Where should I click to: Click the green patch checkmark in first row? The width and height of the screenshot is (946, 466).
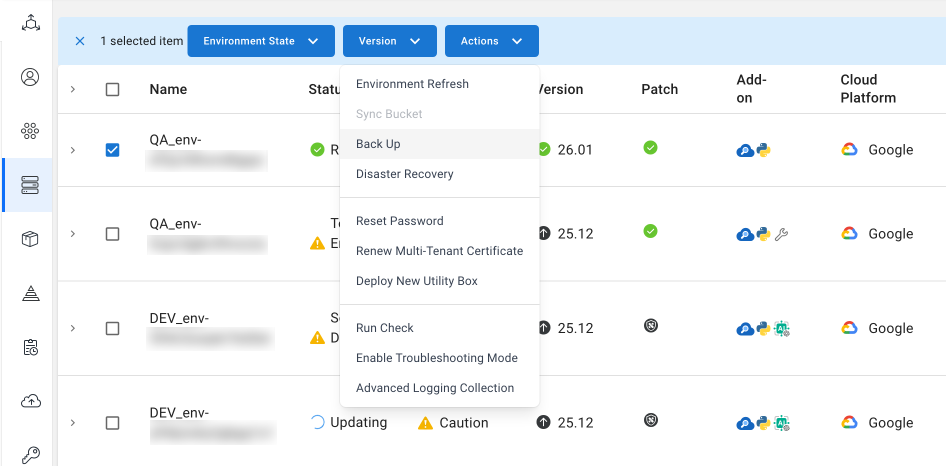pos(650,148)
